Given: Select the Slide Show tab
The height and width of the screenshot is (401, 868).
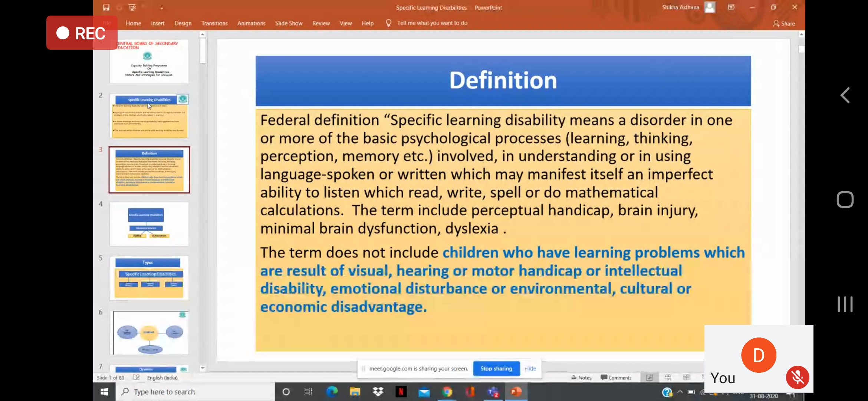Looking at the screenshot, I should (289, 23).
